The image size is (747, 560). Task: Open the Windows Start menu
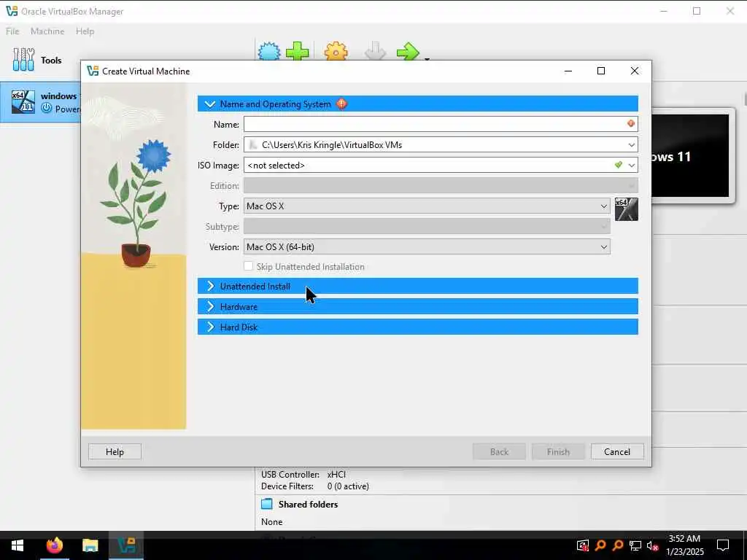(x=18, y=545)
